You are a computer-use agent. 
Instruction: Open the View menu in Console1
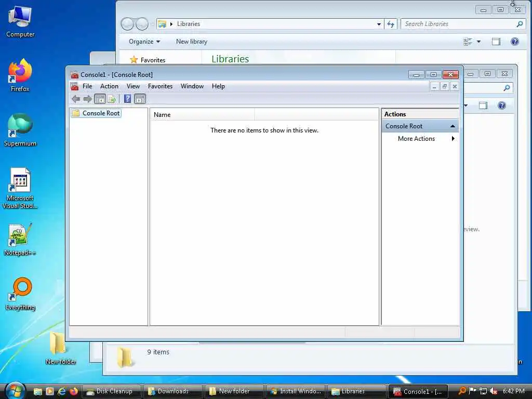tap(133, 86)
